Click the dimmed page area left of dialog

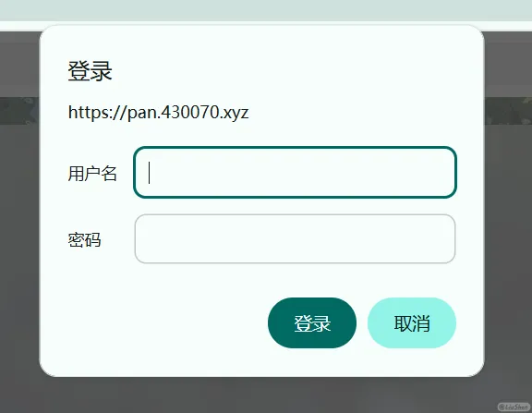point(18,237)
